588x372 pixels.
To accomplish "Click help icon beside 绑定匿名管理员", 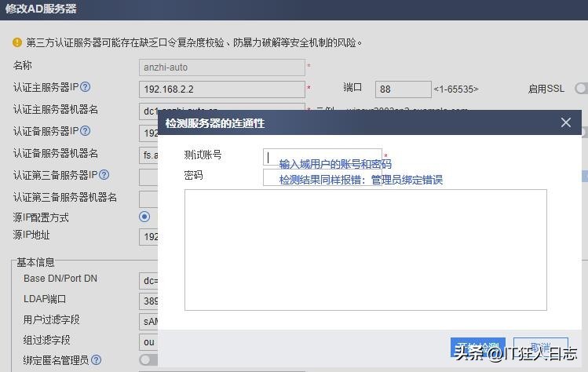I will (x=97, y=360).
